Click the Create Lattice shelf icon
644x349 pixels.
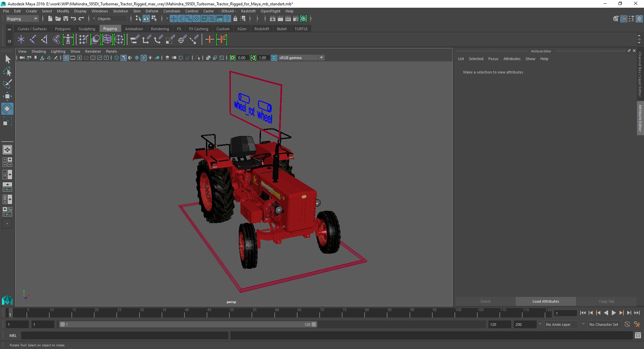[107, 40]
